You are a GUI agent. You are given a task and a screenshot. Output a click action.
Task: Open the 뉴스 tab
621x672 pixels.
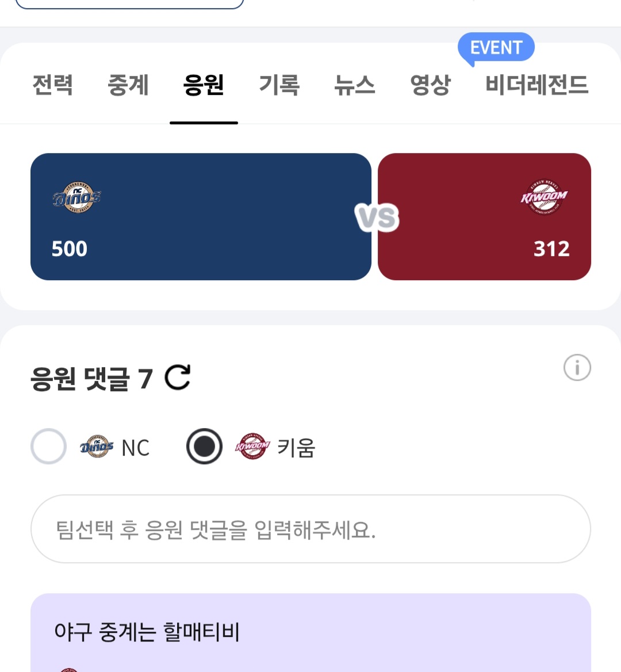tap(354, 85)
